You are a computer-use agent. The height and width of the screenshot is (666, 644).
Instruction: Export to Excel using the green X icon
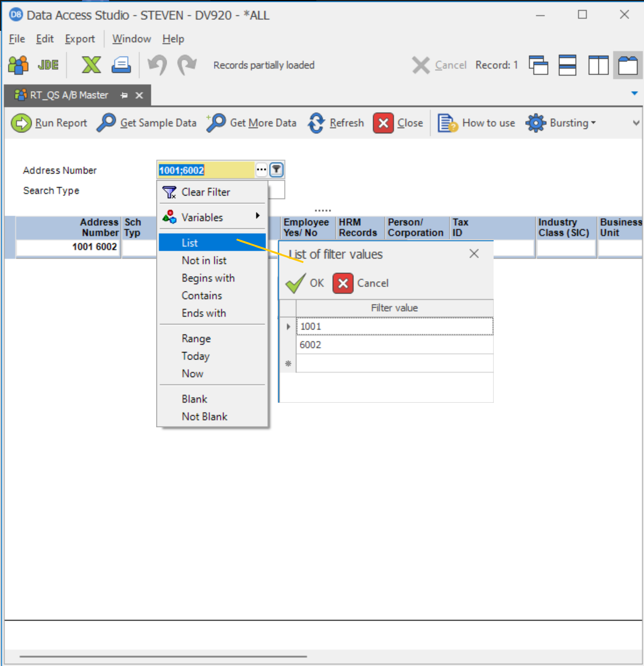91,65
